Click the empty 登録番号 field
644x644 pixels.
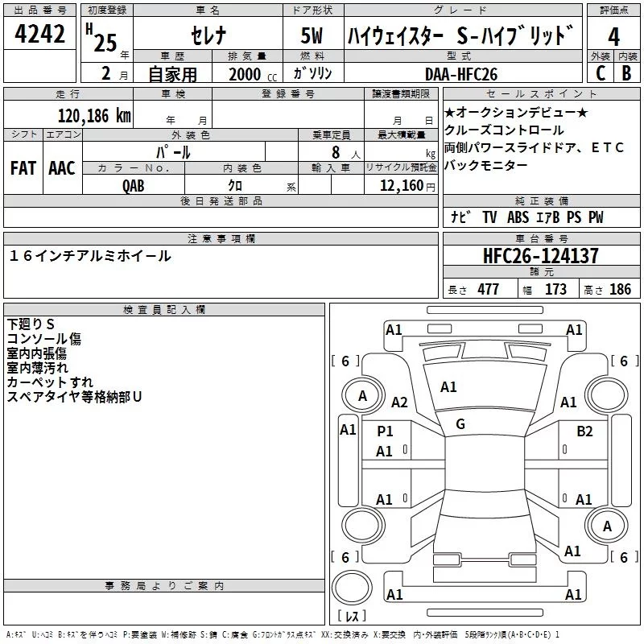[x=288, y=114]
